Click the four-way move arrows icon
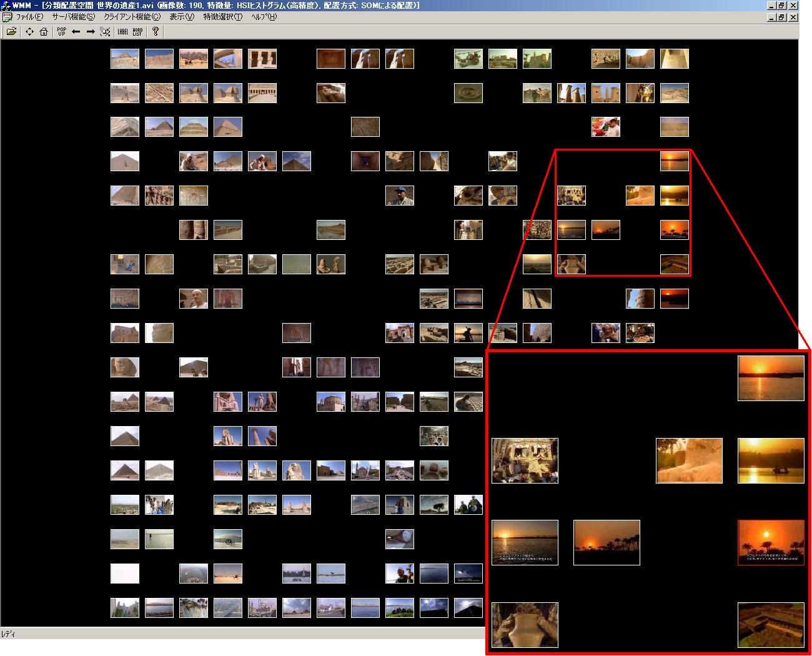The image size is (812, 656). tap(29, 31)
